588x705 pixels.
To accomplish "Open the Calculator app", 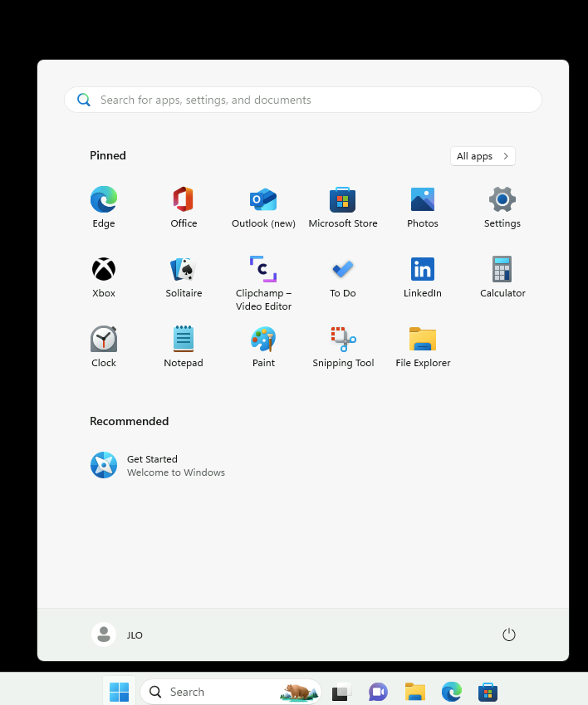I will click(502, 277).
